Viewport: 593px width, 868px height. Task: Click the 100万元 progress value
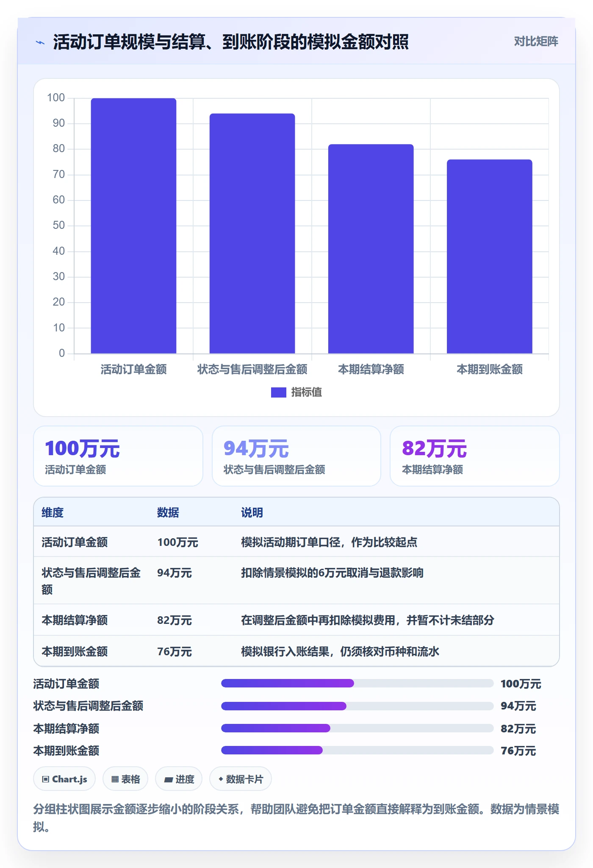click(521, 684)
